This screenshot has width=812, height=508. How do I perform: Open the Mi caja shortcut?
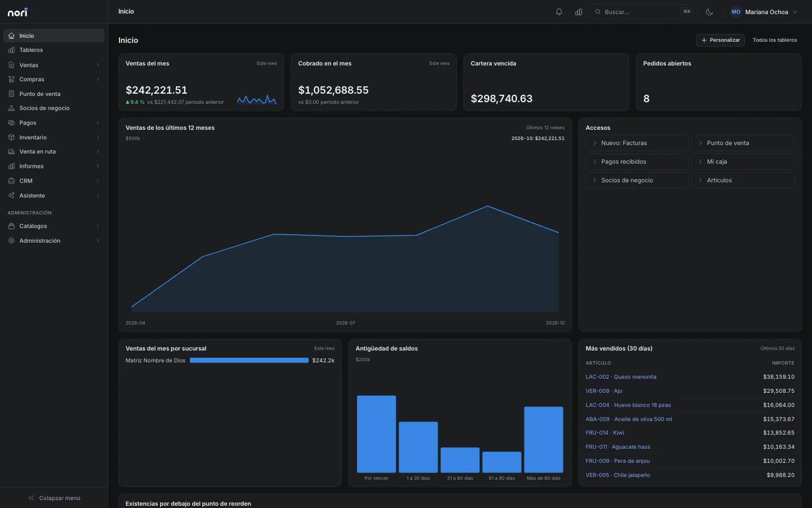743,162
